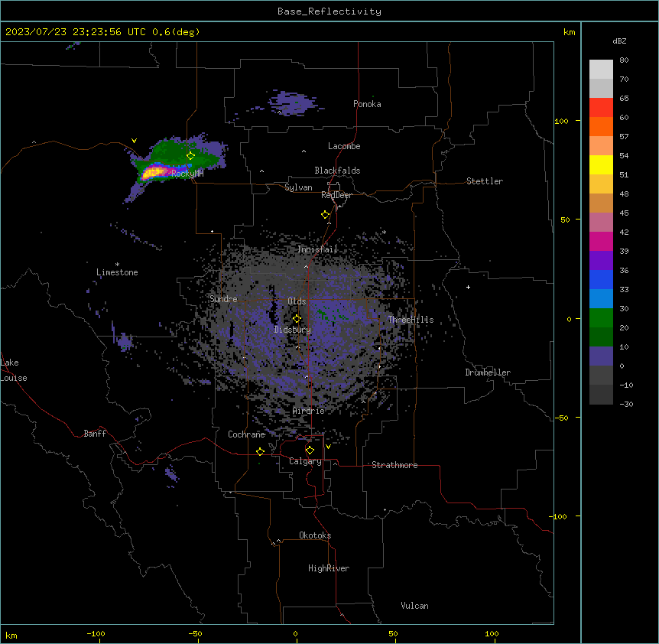Select the Vulcan label
This screenshot has height=644, width=659.
pyautogui.click(x=415, y=606)
